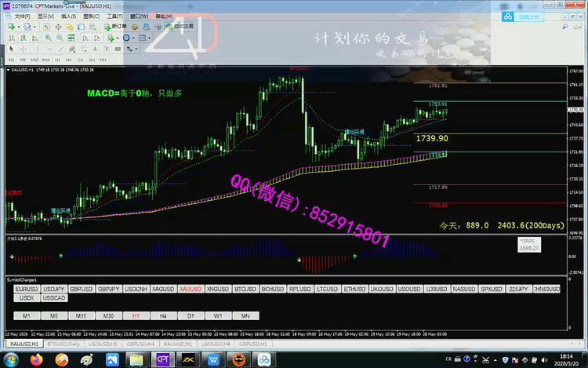Click the EURUSD symbol changer button
This screenshot has width=588, height=368.
tap(26, 289)
